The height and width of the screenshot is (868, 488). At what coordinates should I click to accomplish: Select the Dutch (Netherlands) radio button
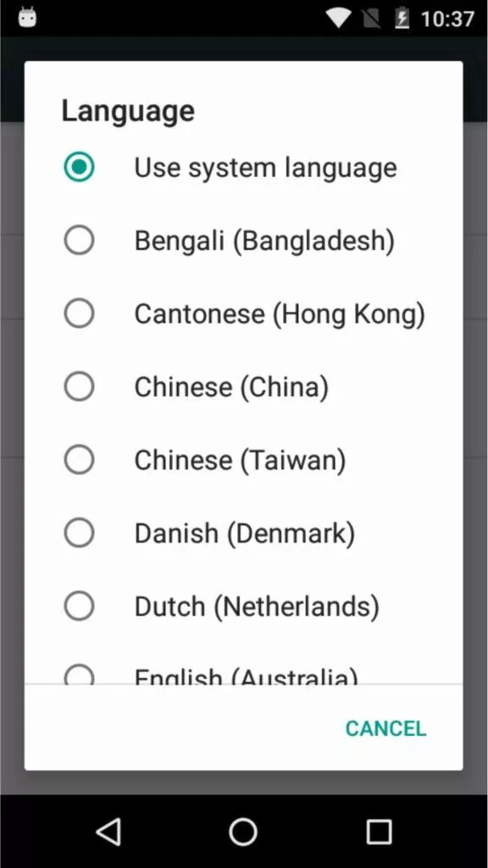79,605
